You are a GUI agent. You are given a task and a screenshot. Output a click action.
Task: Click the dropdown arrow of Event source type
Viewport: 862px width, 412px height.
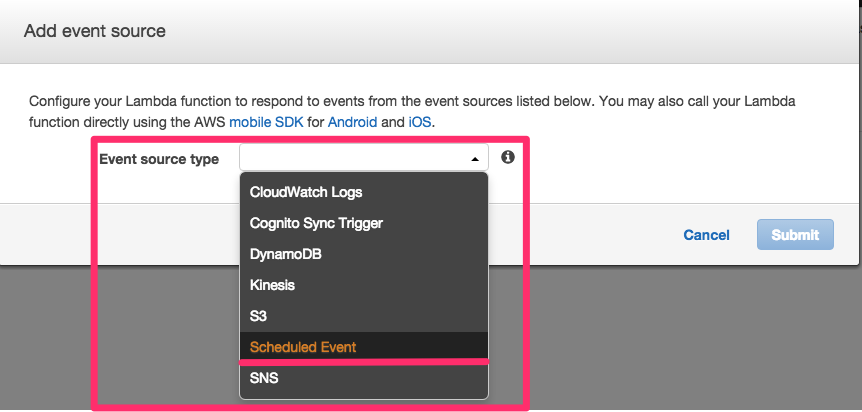click(474, 159)
